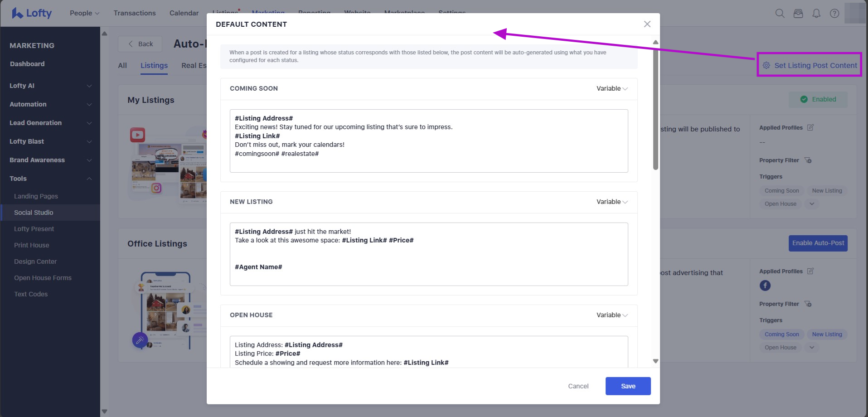Click the Facebook profile icon

click(x=765, y=286)
